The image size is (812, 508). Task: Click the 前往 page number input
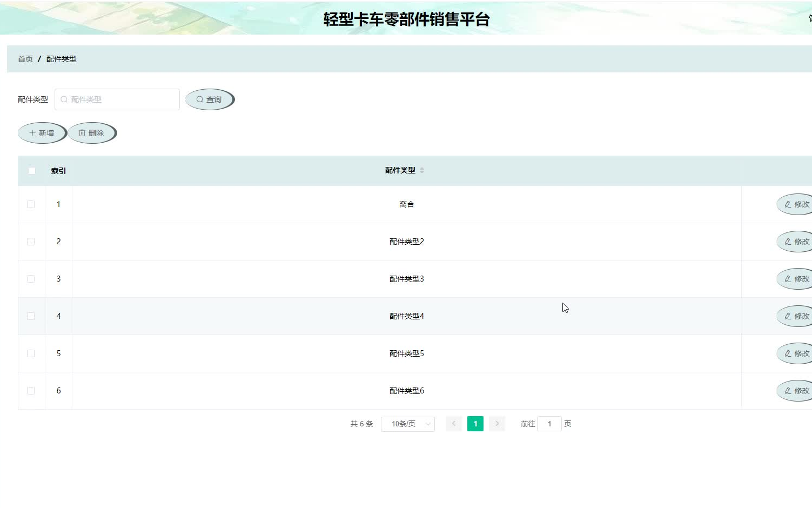pyautogui.click(x=549, y=424)
